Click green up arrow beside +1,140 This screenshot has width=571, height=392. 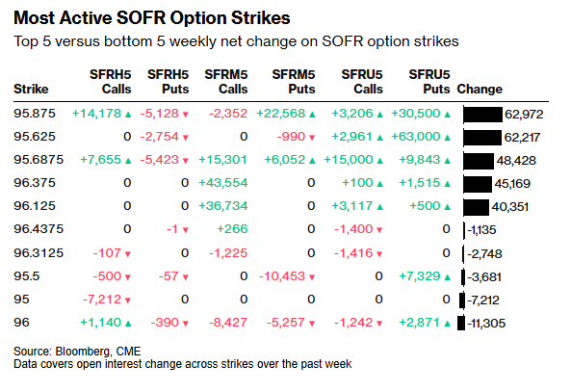point(128,324)
